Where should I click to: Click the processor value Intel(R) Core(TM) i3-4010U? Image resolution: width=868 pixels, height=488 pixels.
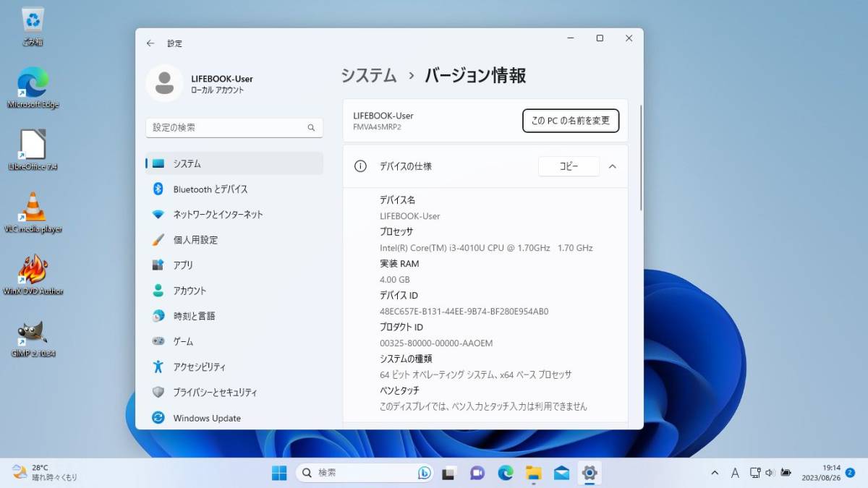pos(486,248)
